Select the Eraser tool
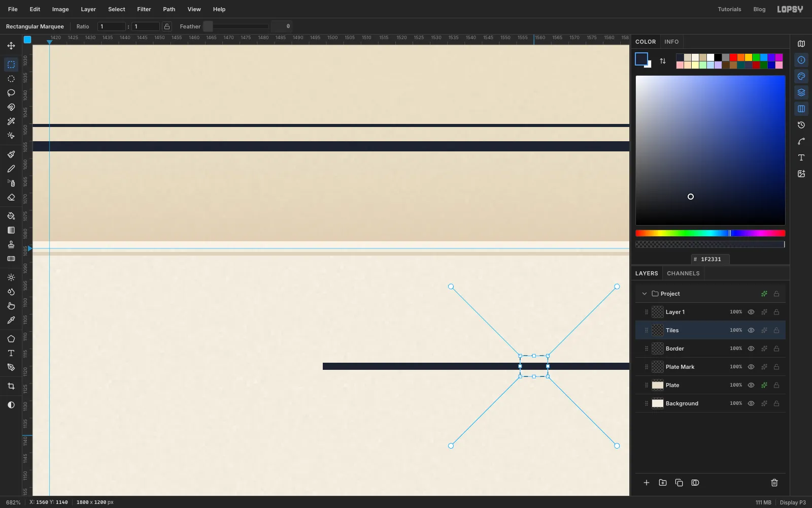 point(11,197)
